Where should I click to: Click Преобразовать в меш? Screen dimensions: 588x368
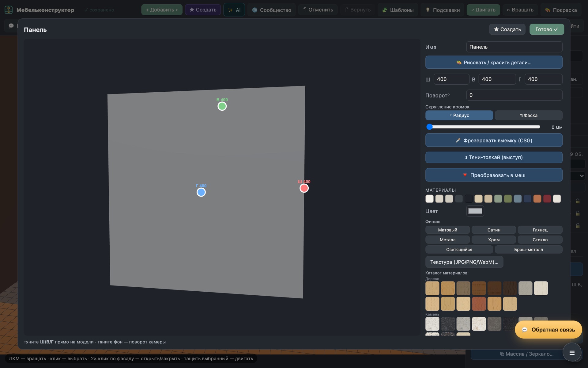(494, 175)
